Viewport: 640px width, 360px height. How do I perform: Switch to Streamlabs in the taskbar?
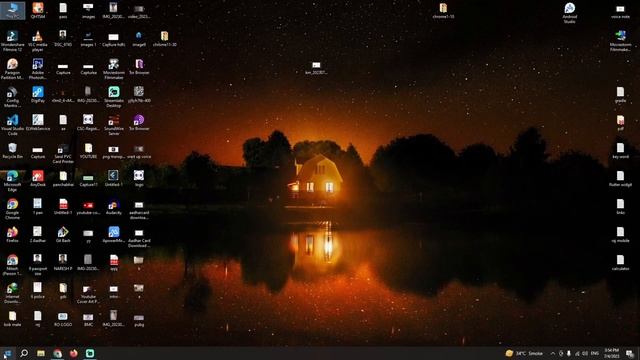(x=90, y=353)
